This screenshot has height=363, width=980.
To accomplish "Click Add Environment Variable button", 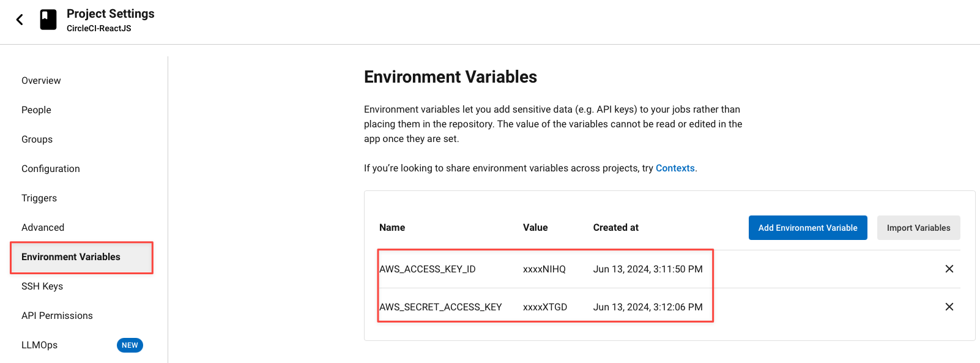I will (807, 228).
